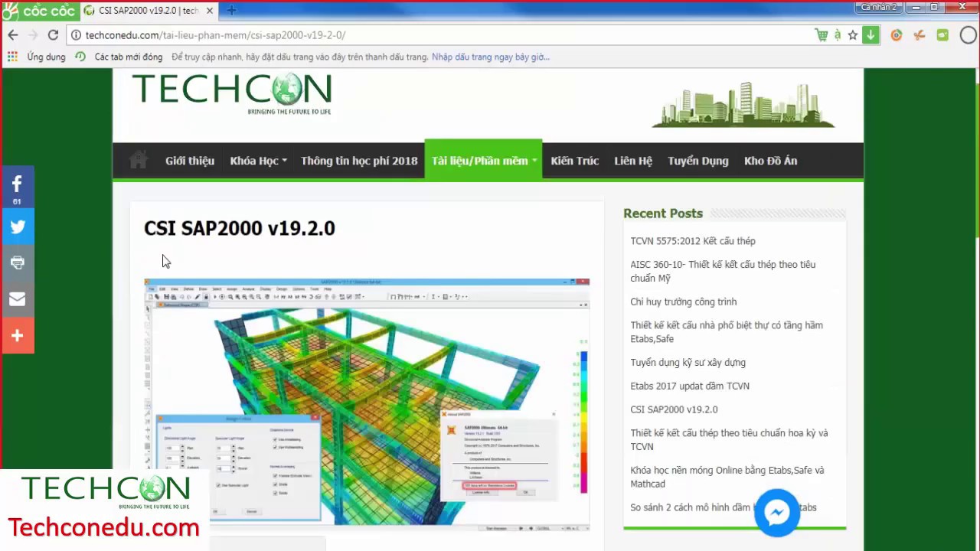Toggle Vietnamese typing 'à' icon
This screenshot has width=980, height=551.
838,35
